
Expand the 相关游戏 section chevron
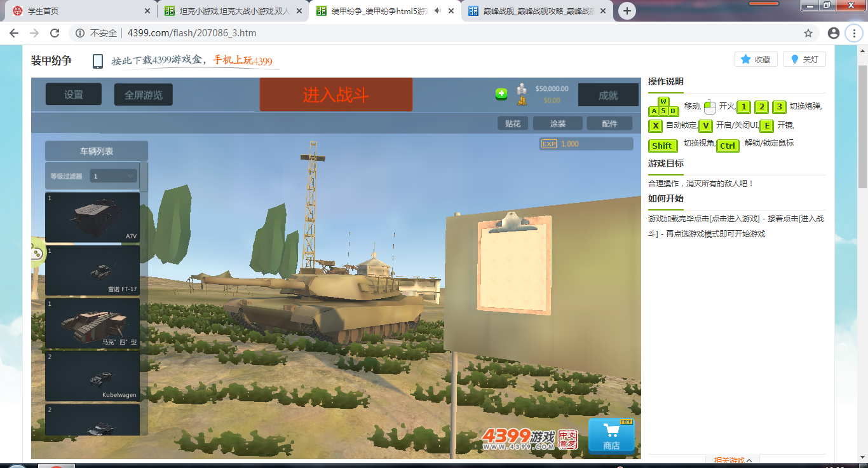click(749, 460)
